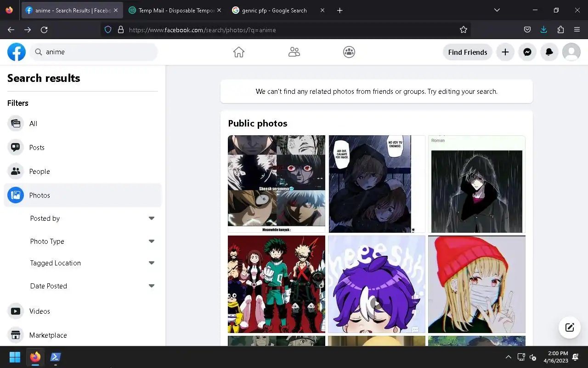Go back using the browser back arrow

click(x=11, y=29)
